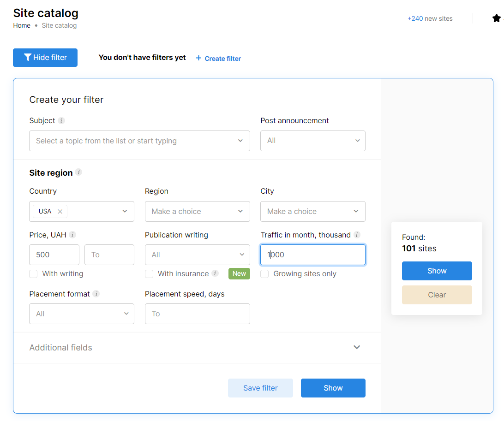Click the +240 new sites link
The image size is (504, 421).
point(430,18)
